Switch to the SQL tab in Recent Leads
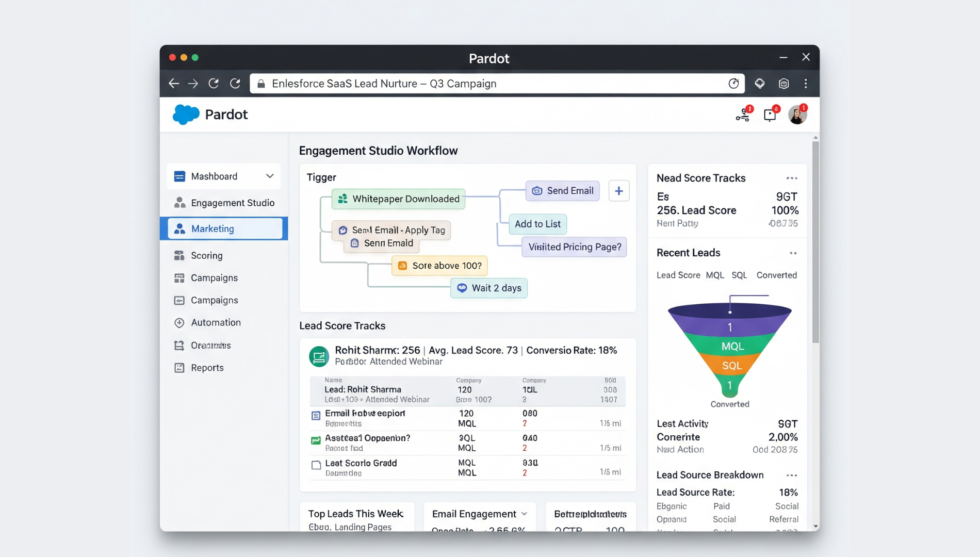980x557 pixels. [x=739, y=275]
